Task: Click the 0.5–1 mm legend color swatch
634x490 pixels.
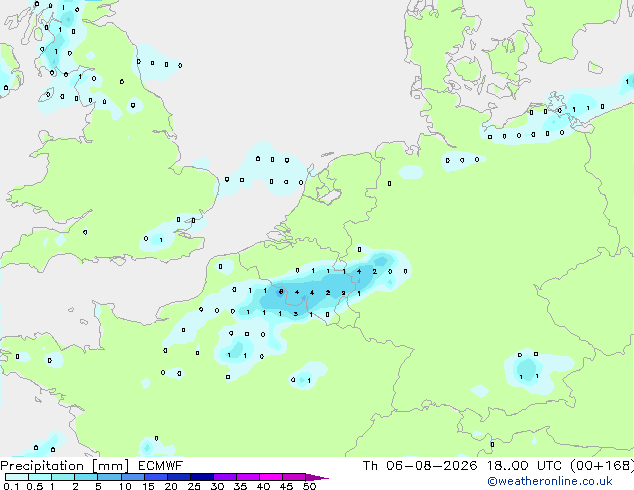Action: [40, 477]
